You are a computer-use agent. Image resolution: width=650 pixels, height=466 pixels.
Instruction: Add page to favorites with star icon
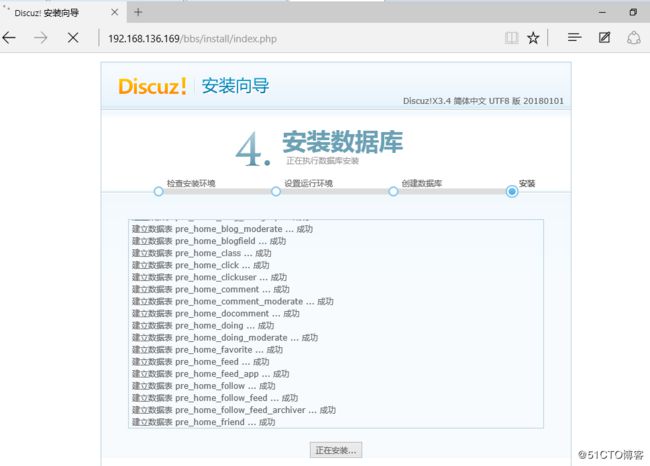coord(533,38)
